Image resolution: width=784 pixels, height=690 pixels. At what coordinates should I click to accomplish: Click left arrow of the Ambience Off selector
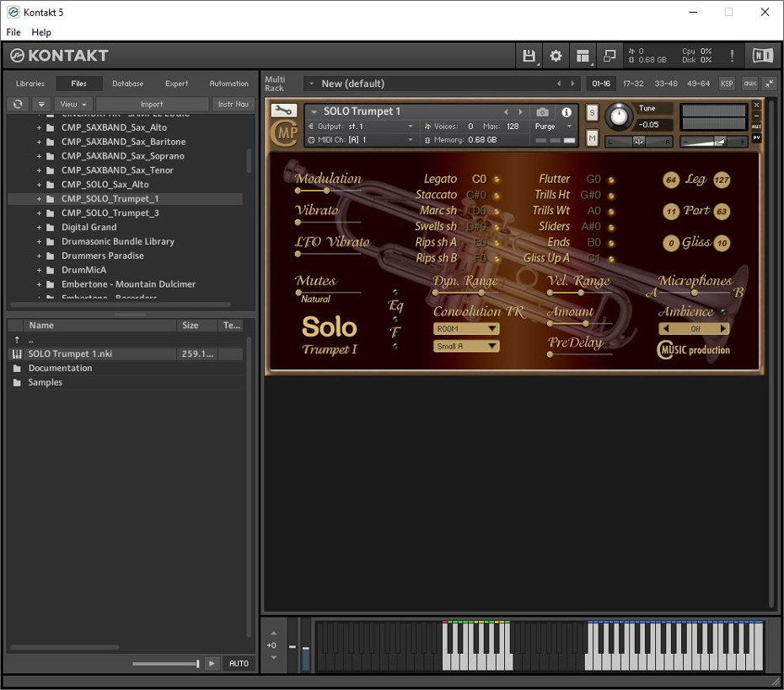[x=665, y=329]
